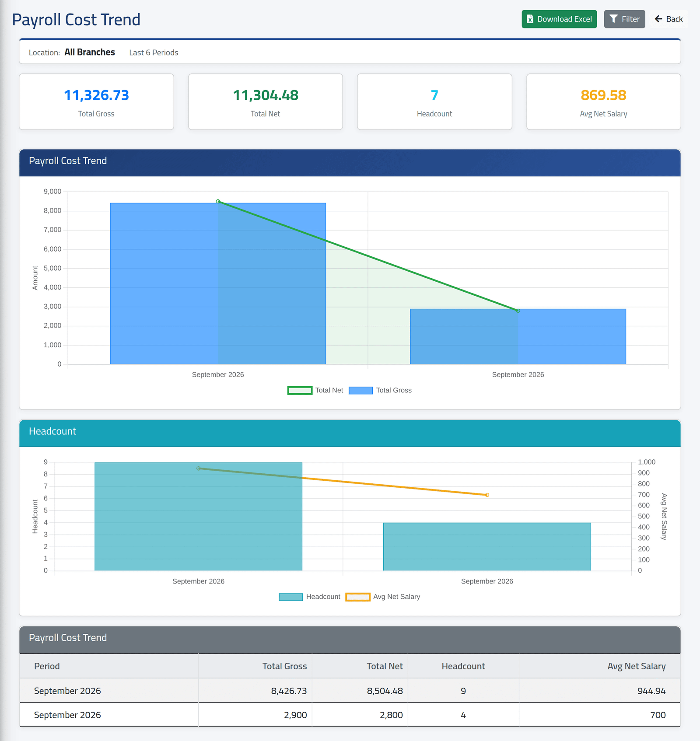Click the Headcount summary value 7
Viewport: 700px width, 741px height.
point(434,95)
